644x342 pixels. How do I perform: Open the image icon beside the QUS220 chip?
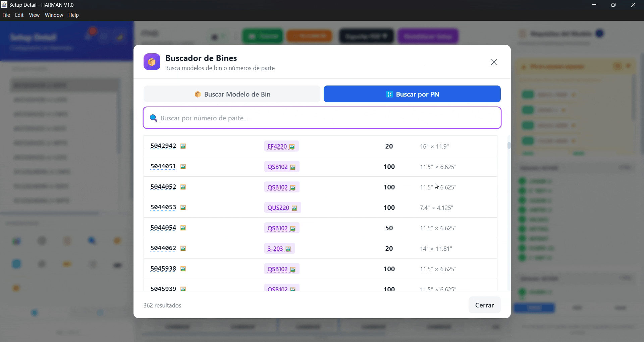coord(294,208)
